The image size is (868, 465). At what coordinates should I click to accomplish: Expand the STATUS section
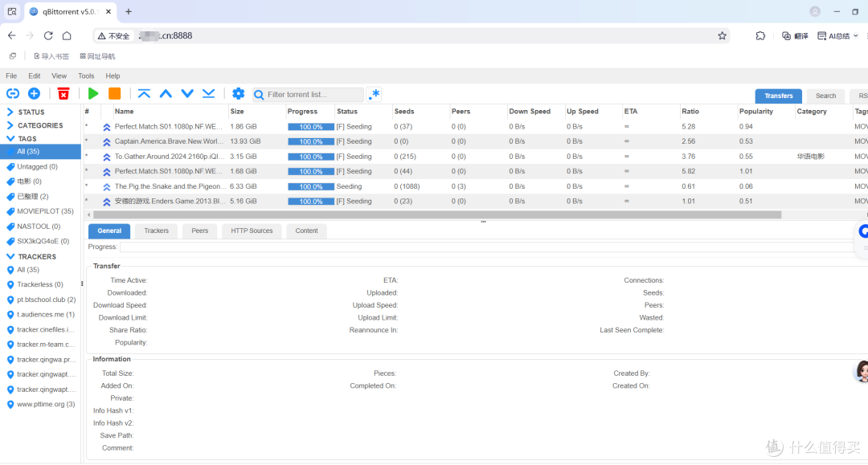point(8,112)
